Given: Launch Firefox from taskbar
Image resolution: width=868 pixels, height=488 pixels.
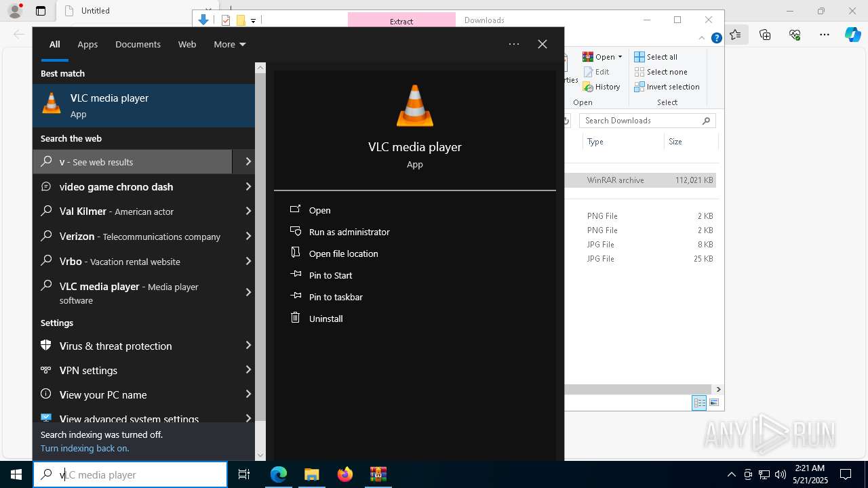Looking at the screenshot, I should [x=345, y=474].
